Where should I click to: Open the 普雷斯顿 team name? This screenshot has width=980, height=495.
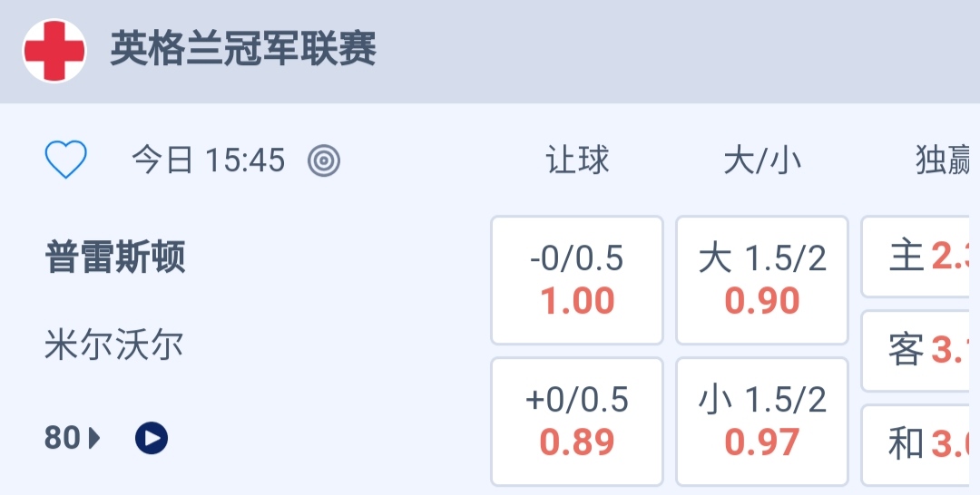coord(115,258)
